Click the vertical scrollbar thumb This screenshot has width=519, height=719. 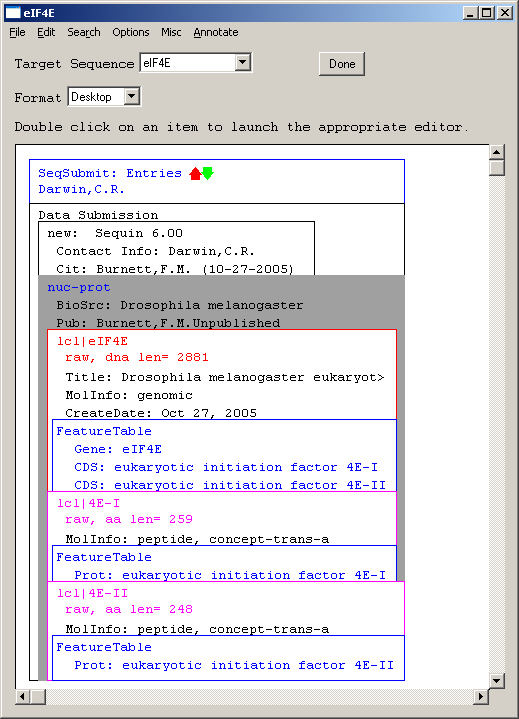(497, 167)
